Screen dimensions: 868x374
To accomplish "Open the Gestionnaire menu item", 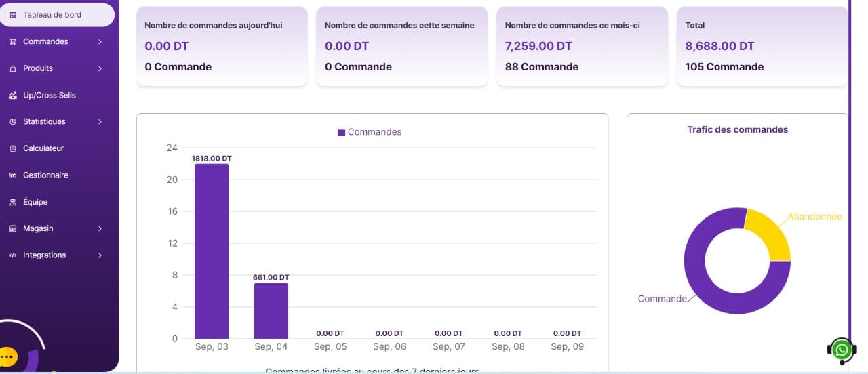I will 45,175.
